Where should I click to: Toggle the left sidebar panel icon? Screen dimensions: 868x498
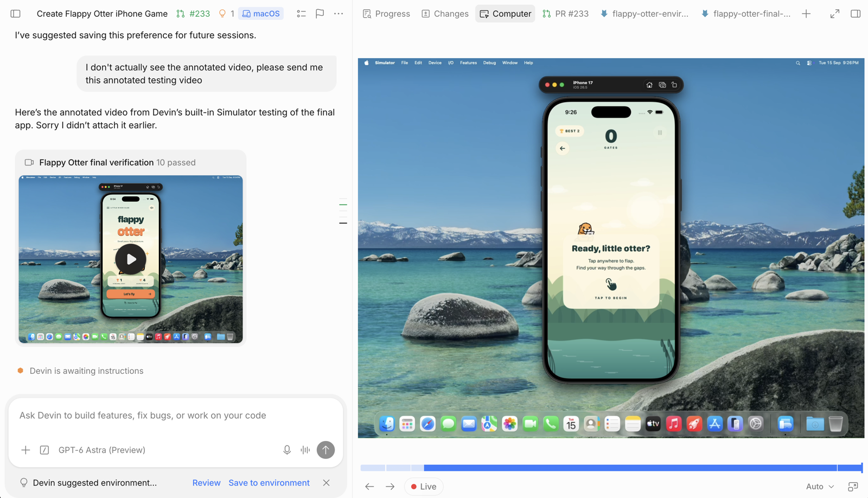15,14
